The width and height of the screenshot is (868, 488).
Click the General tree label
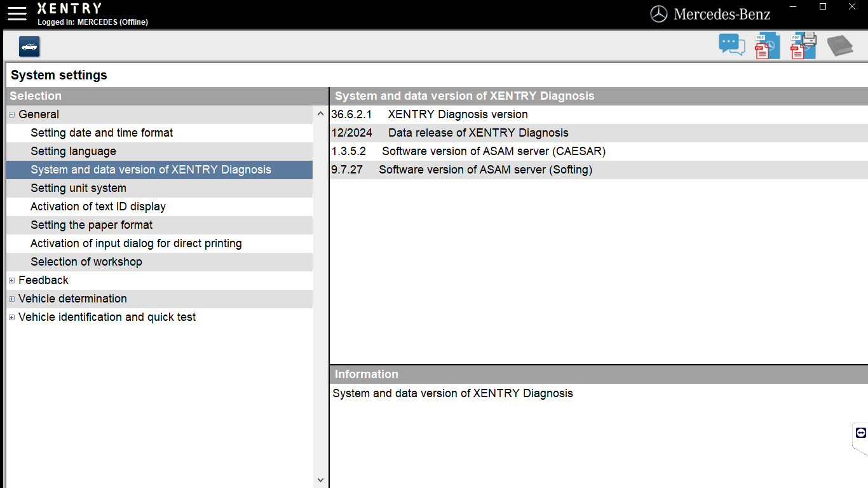[x=39, y=114]
